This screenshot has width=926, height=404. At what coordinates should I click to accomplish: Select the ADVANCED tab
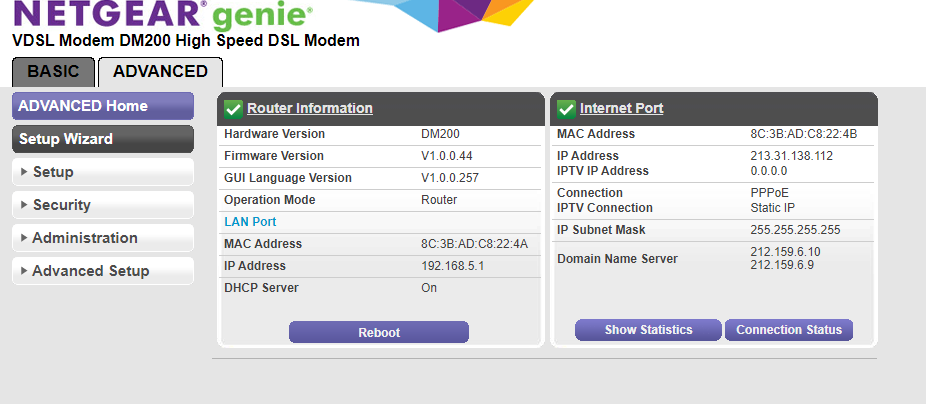click(160, 72)
